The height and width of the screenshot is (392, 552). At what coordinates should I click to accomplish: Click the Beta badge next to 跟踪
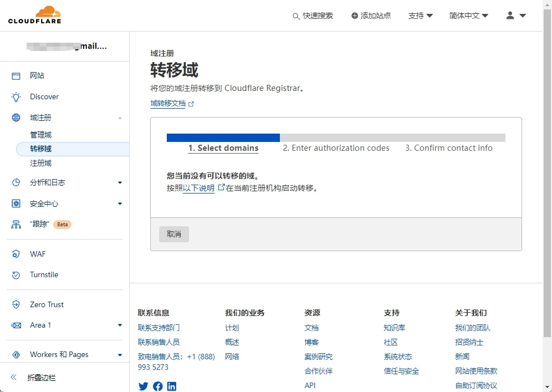[x=62, y=225]
